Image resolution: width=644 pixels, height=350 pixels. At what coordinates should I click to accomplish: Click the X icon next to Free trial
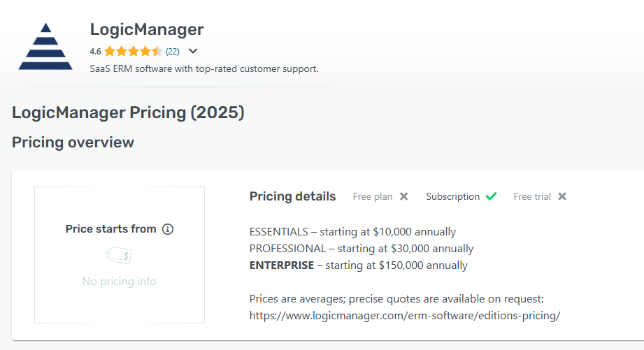point(562,196)
